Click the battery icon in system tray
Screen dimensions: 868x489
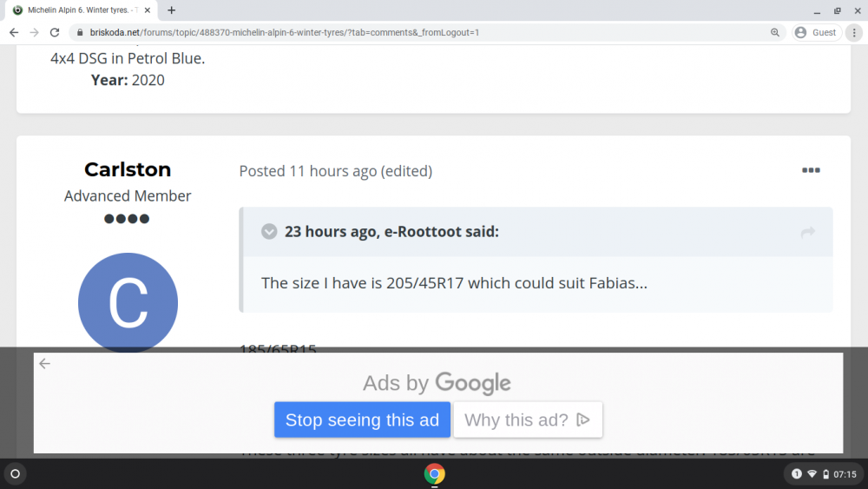tap(826, 474)
